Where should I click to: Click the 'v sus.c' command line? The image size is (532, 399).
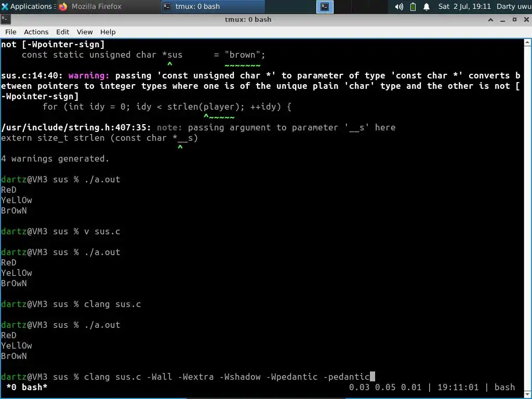[102, 231]
